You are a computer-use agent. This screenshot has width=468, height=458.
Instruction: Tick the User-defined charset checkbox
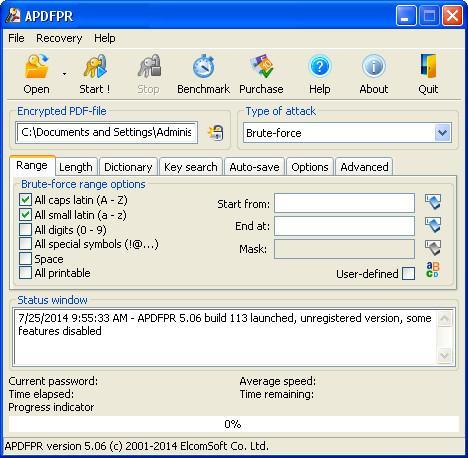coord(409,274)
